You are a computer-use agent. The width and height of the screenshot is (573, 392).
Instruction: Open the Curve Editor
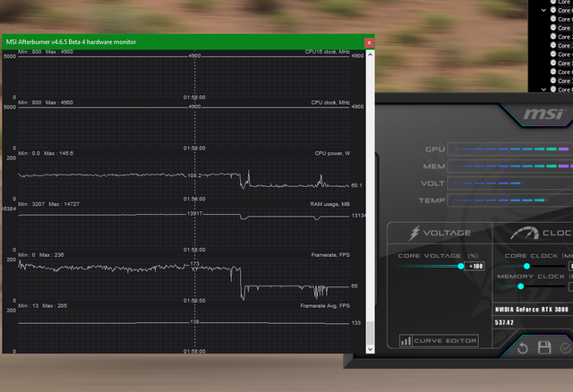tap(439, 341)
